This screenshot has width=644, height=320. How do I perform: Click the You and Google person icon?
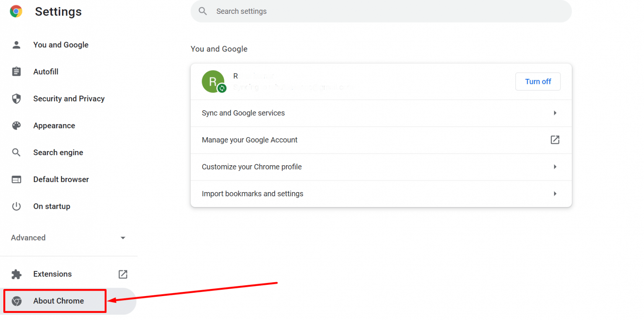pyautogui.click(x=16, y=44)
